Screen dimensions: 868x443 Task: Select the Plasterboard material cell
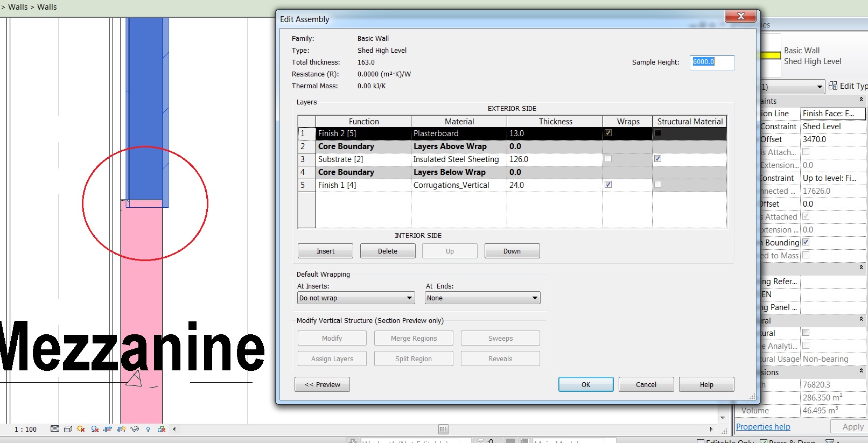pyautogui.click(x=459, y=133)
